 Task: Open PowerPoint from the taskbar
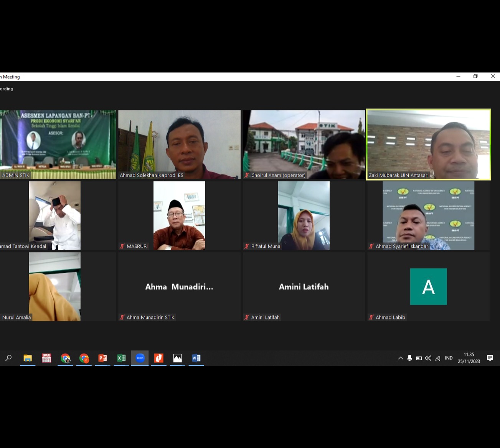[102, 358]
